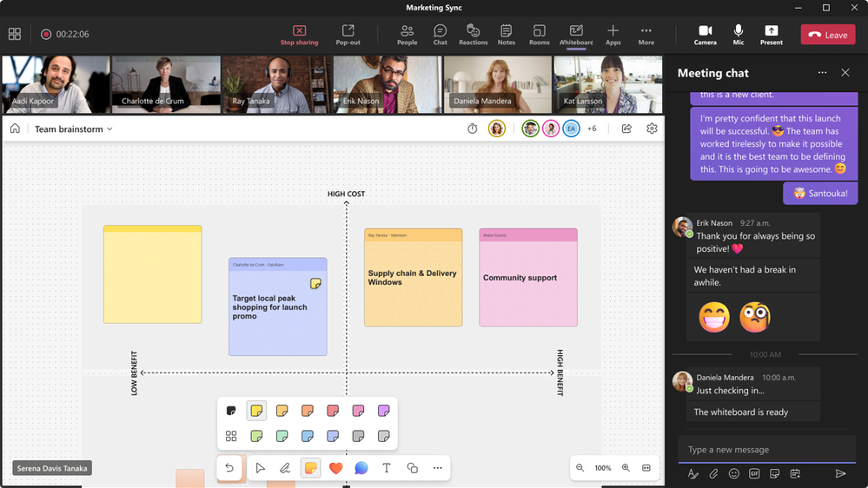868x488 pixels.
Task: Zoom in the whiteboard
Action: [x=626, y=468]
